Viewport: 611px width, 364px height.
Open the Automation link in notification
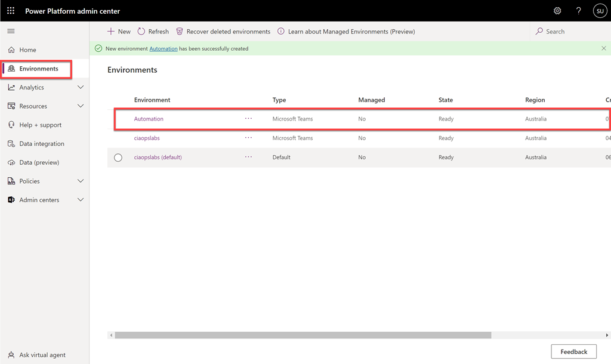(163, 49)
